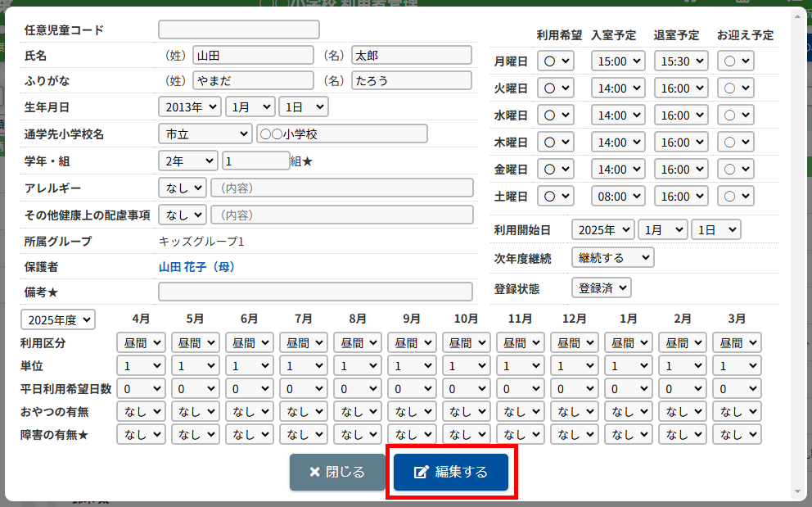Screen dimensions: 812x507
Task: Expand the 2025年度 fiscal year selector
Action: point(58,319)
